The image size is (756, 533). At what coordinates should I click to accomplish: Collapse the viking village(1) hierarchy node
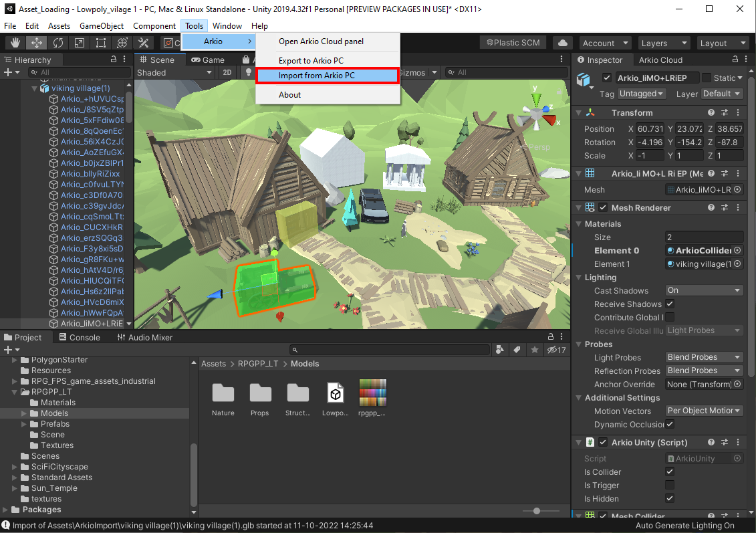click(x=34, y=88)
